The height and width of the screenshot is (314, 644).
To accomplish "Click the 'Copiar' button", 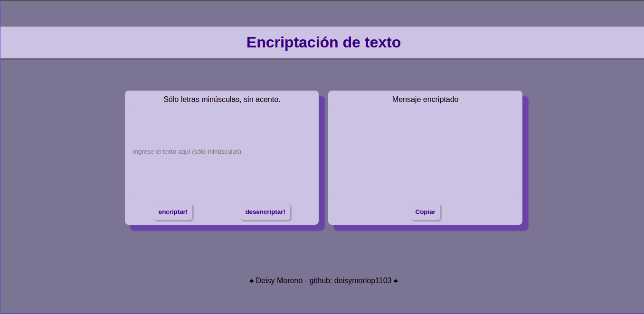I will [x=425, y=212].
